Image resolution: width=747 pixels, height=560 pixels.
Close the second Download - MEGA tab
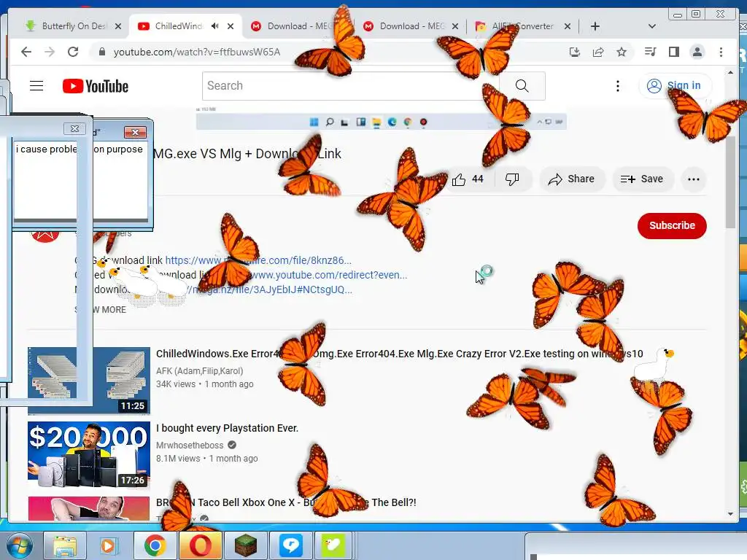[x=455, y=26]
